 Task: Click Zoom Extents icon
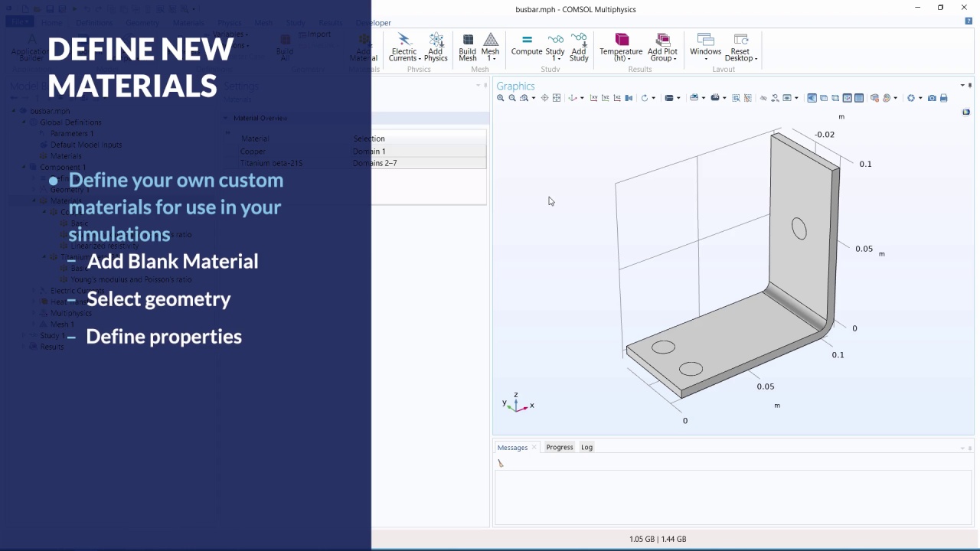tap(557, 98)
